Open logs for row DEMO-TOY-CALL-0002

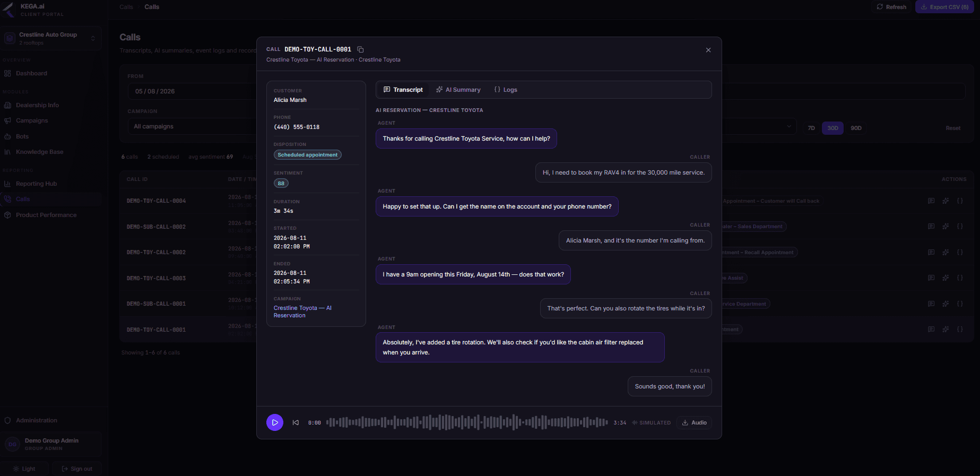coord(960,253)
